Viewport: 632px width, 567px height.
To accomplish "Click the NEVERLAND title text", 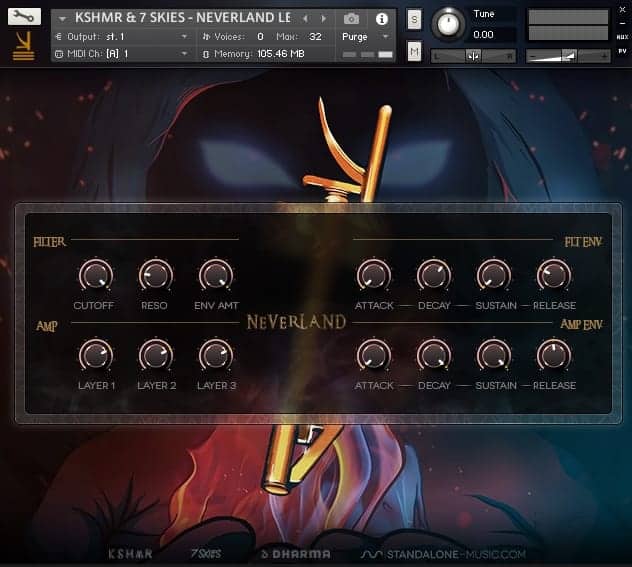I will click(x=296, y=322).
